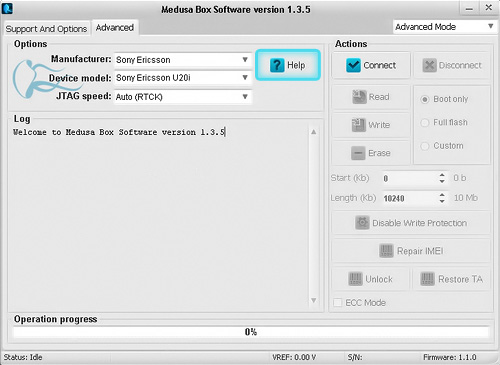500x365 pixels.
Task: Switch to Support And Options tab
Action: click(46, 29)
